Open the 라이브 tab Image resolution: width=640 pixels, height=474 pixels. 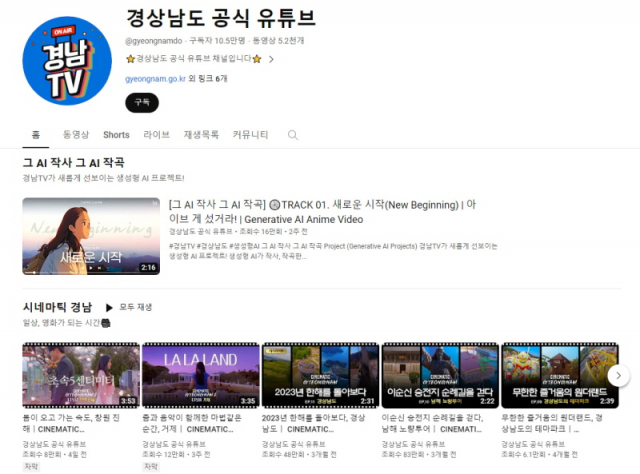[x=157, y=135]
